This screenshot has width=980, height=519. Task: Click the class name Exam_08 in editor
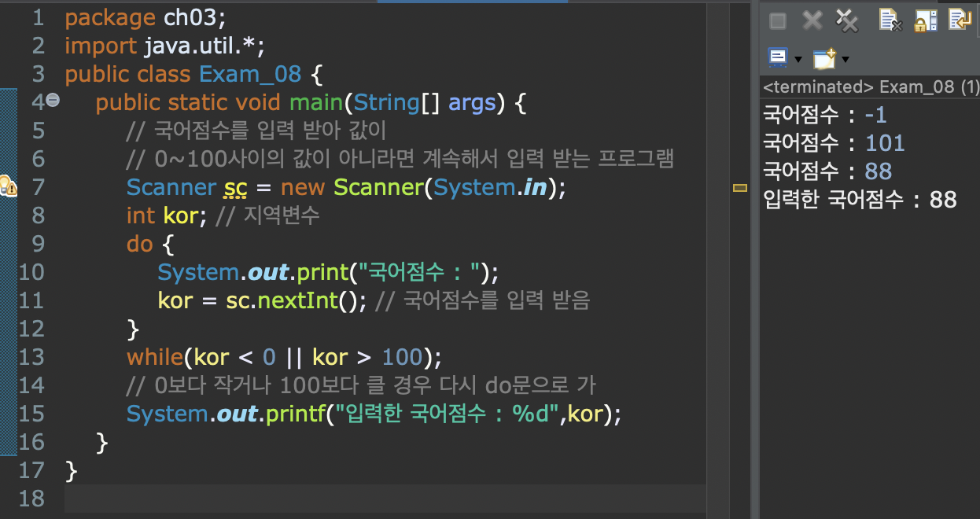click(x=250, y=74)
